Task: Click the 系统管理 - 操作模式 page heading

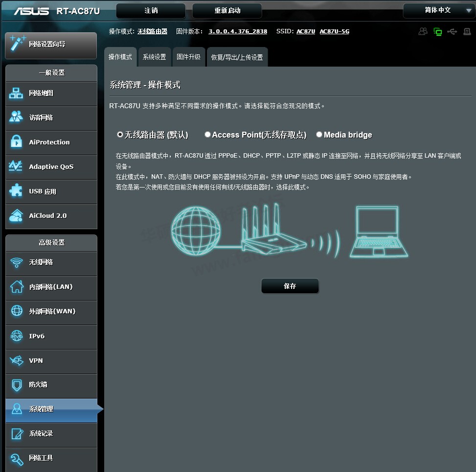Action: coord(145,85)
